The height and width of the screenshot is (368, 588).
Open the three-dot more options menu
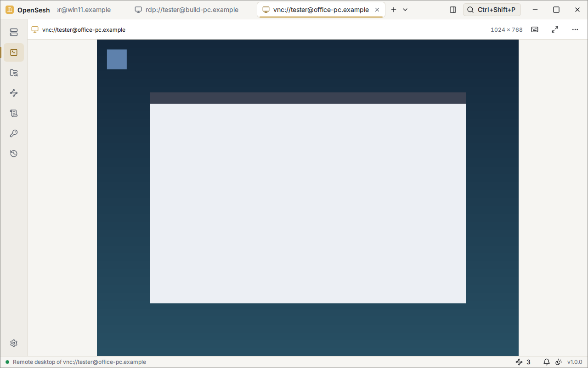[575, 29]
